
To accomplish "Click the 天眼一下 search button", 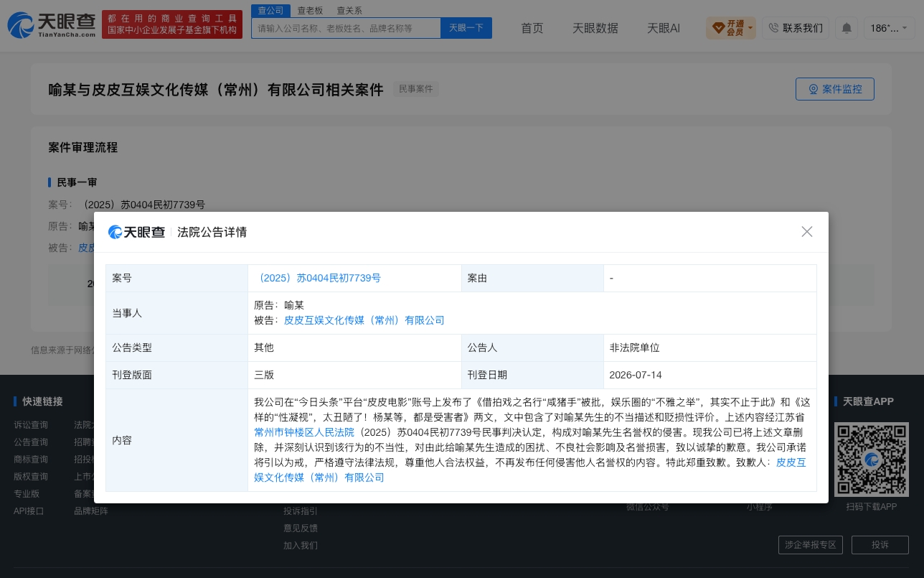I will tap(466, 28).
